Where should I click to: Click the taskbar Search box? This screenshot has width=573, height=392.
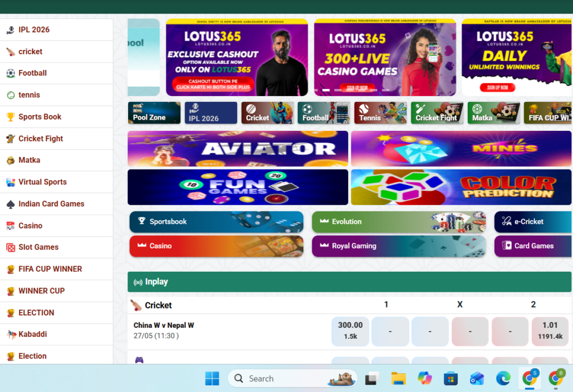click(x=292, y=379)
